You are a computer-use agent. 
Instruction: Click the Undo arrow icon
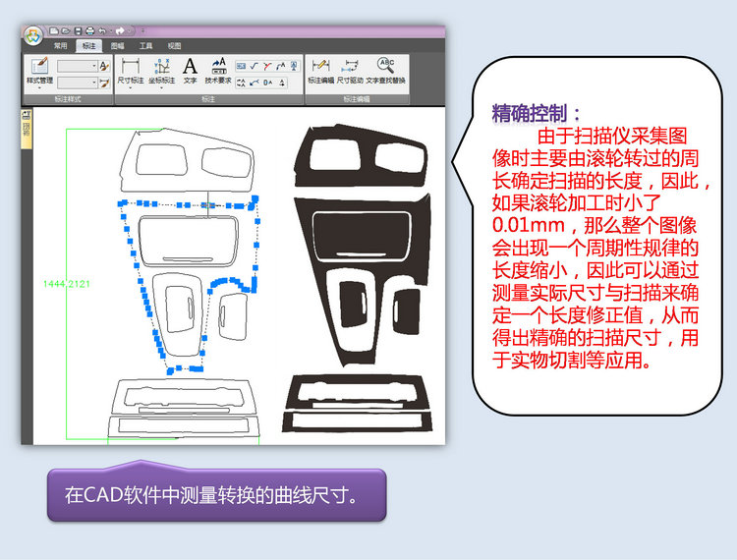pos(101,31)
